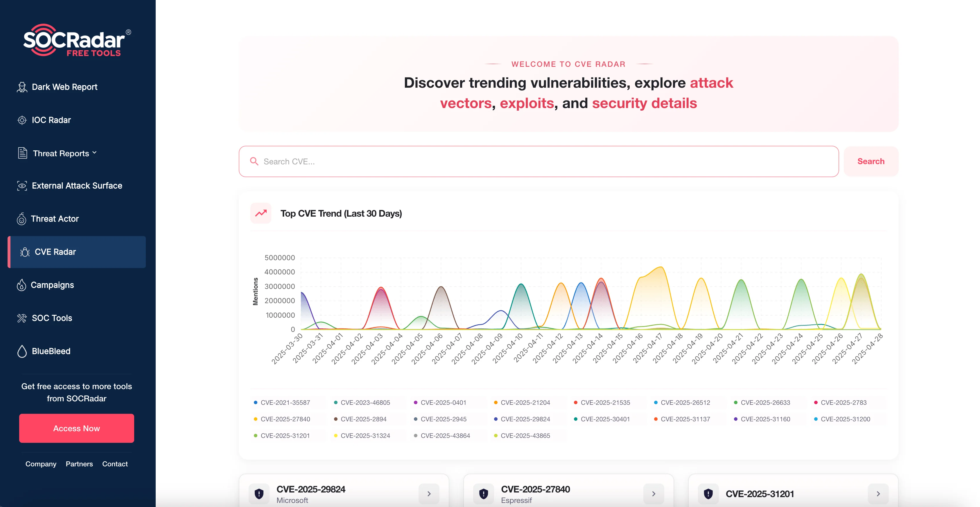Go to External Attack Surface page

coord(77,186)
